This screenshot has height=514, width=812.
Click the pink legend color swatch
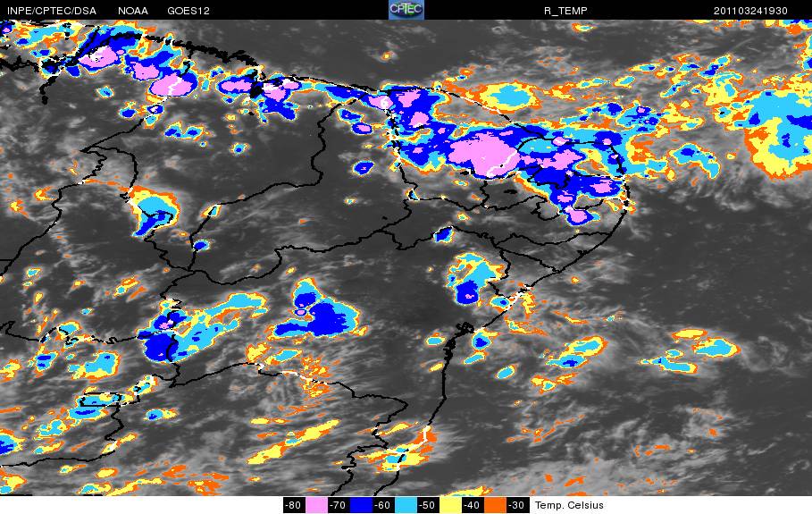point(316,505)
